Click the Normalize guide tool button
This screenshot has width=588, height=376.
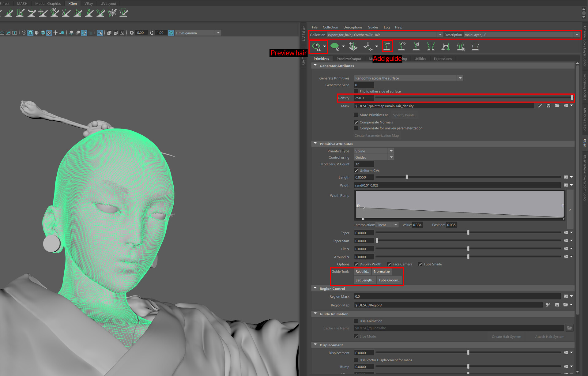(x=382, y=272)
